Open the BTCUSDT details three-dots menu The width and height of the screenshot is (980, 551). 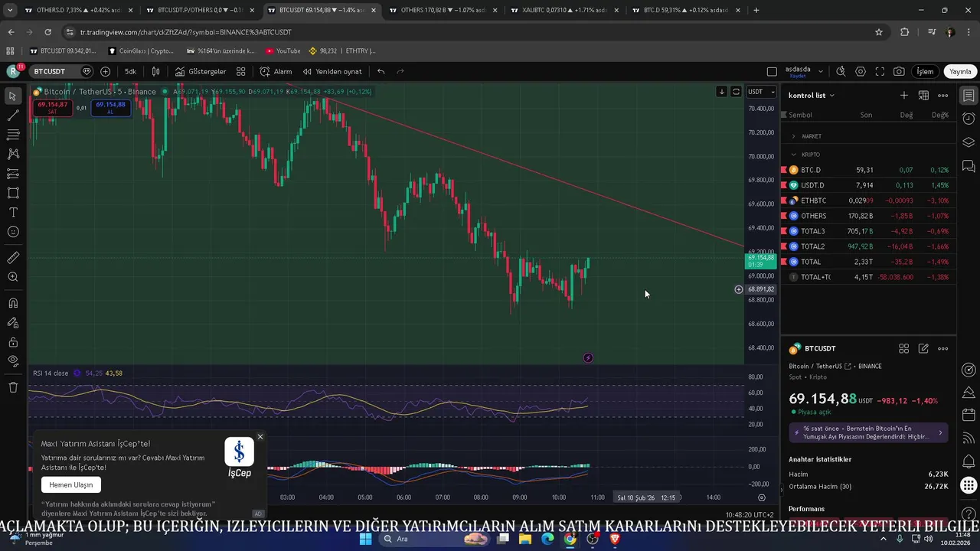(x=943, y=348)
